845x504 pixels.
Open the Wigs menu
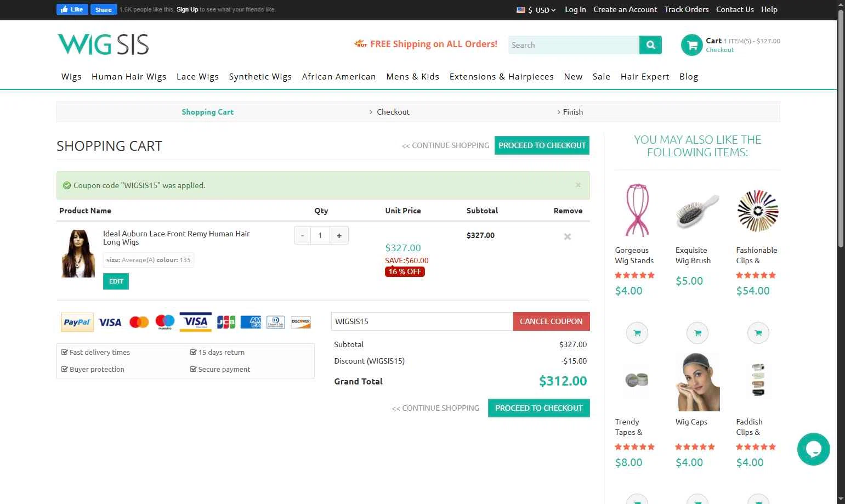pyautogui.click(x=71, y=77)
